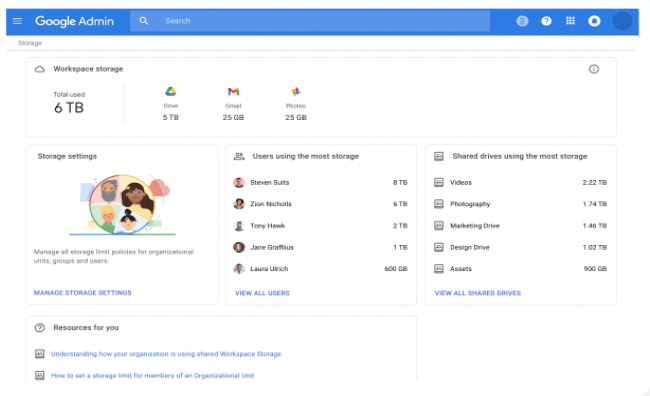The width and height of the screenshot is (650, 396).
Task: Select user Steven Suits name
Action: [x=269, y=182]
